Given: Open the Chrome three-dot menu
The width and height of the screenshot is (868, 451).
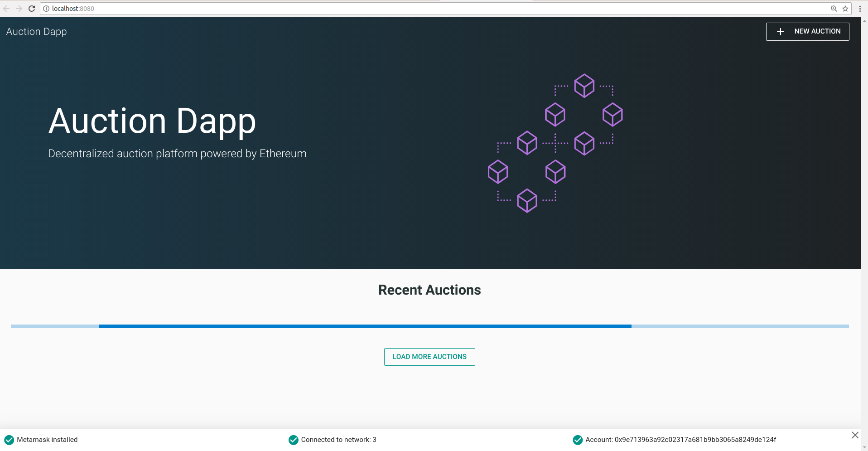Looking at the screenshot, I should click(x=860, y=8).
